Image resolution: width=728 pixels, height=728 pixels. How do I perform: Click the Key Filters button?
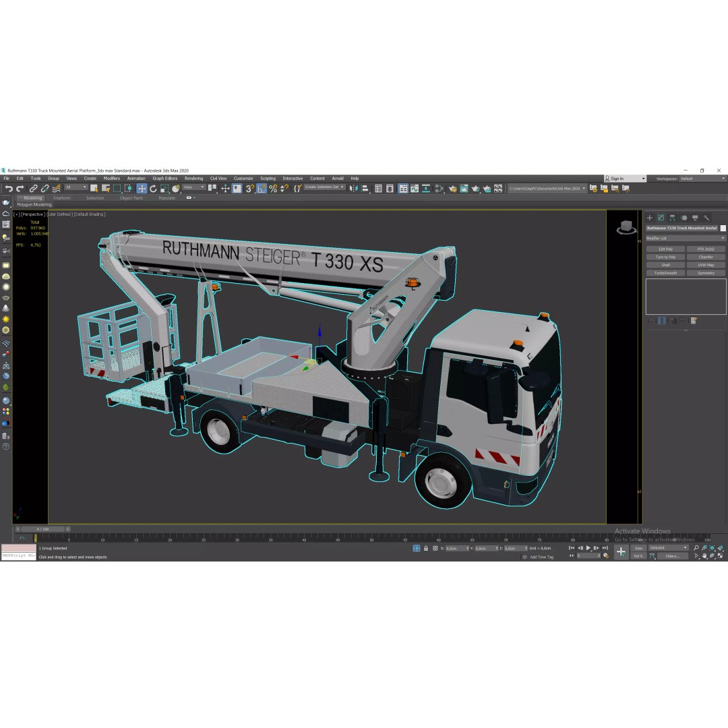coord(672,555)
